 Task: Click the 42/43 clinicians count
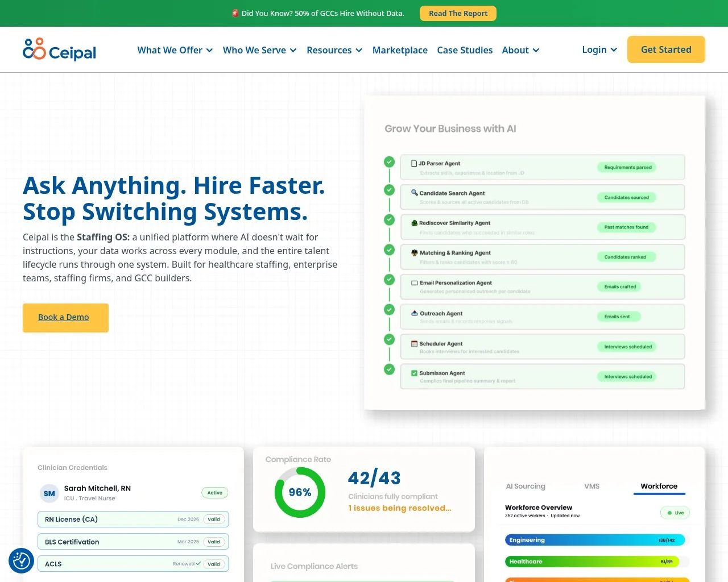(374, 478)
